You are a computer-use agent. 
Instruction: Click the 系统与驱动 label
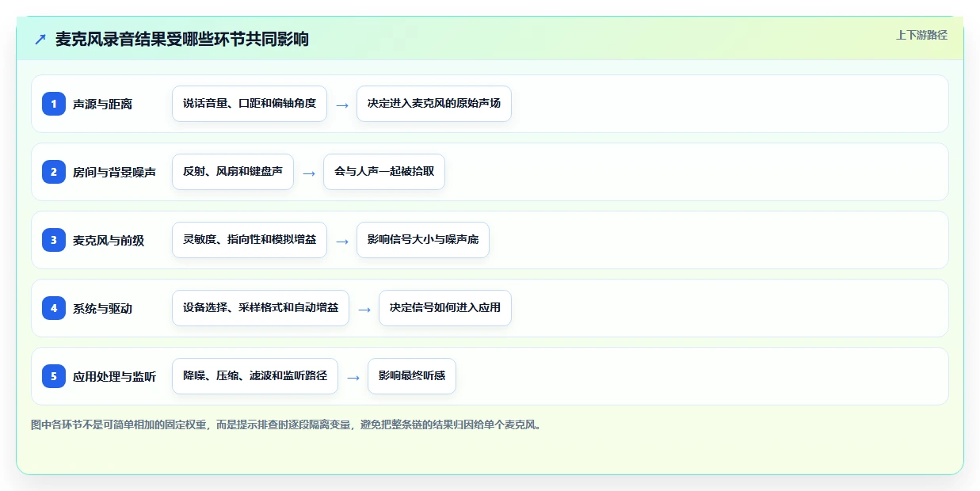102,308
